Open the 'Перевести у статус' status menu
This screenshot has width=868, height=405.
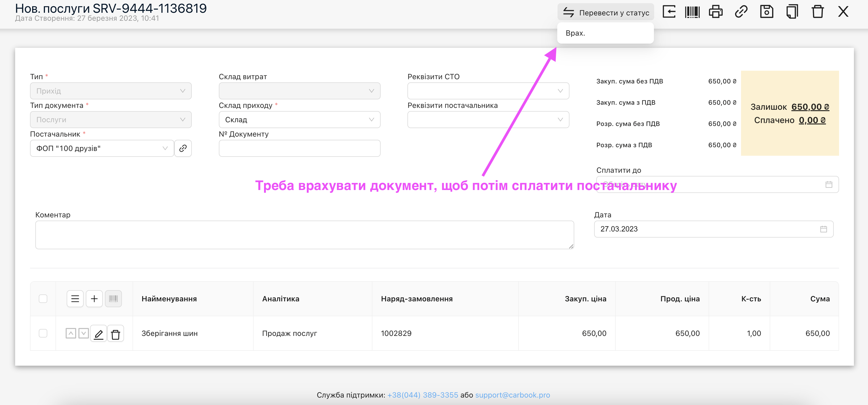click(x=606, y=12)
